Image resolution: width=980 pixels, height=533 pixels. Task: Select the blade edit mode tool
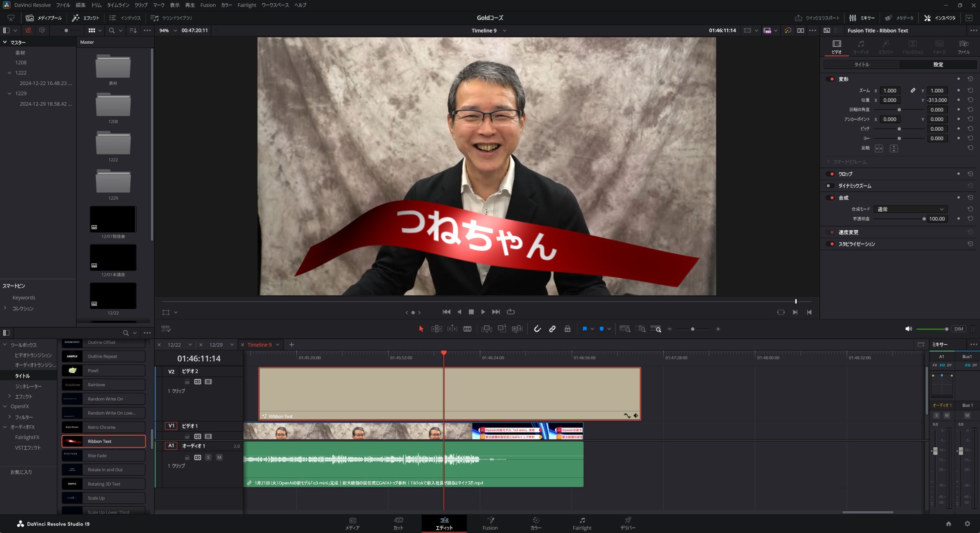pyautogui.click(x=467, y=329)
